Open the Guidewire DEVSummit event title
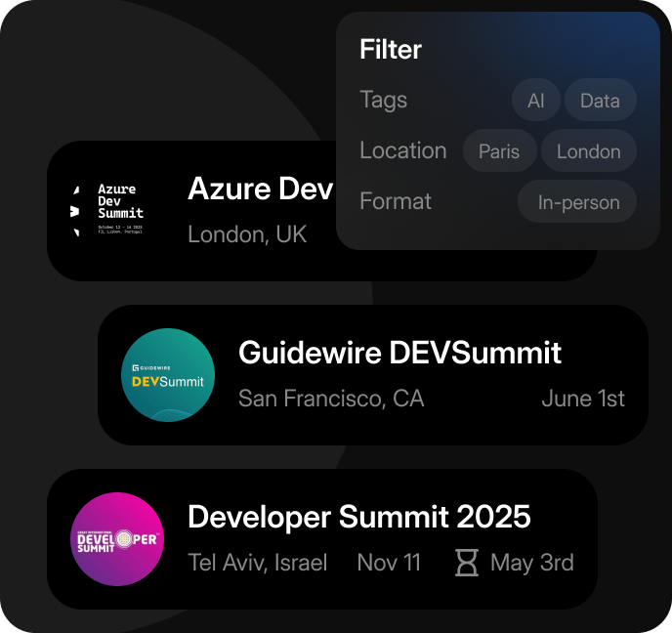672x633 pixels. pos(399,353)
